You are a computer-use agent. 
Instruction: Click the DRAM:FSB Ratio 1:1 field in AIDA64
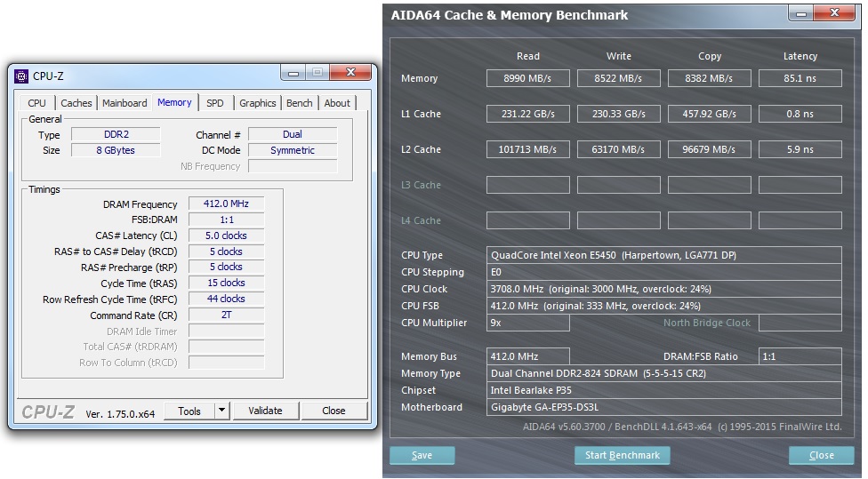point(800,356)
